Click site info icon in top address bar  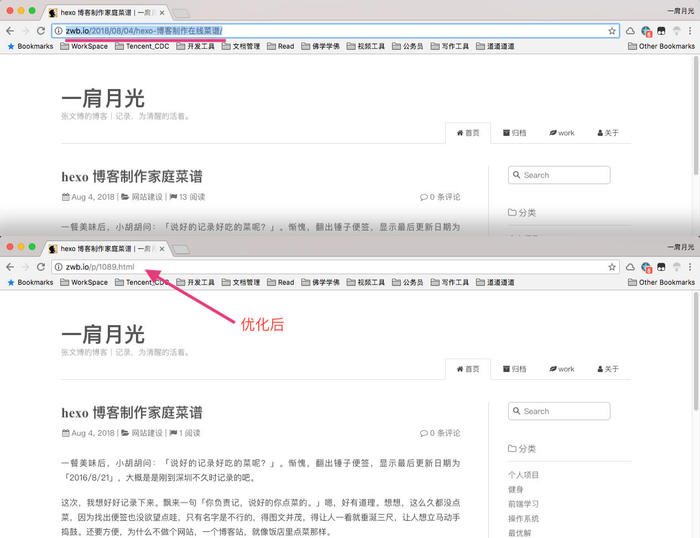point(58,31)
